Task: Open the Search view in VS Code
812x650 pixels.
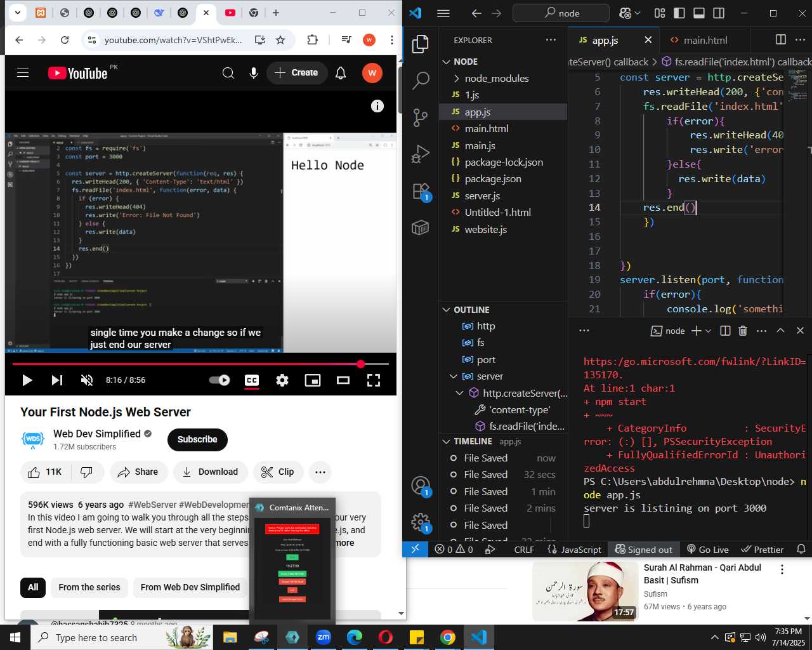Action: [420, 81]
